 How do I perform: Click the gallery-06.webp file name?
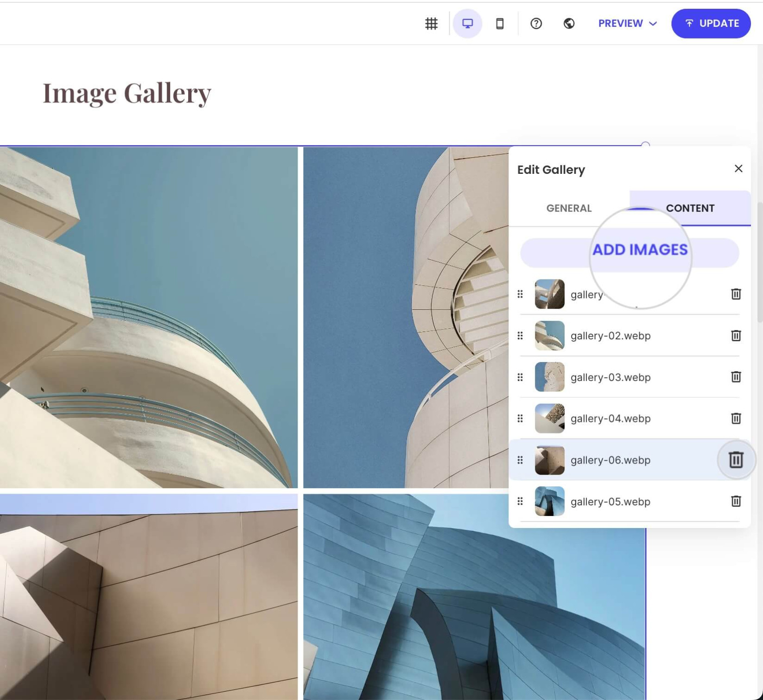point(610,460)
